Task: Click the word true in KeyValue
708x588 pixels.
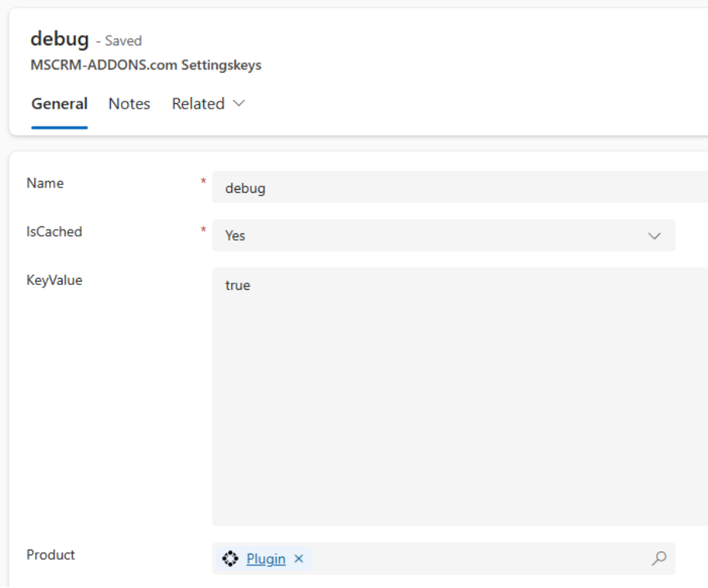Action: point(238,285)
